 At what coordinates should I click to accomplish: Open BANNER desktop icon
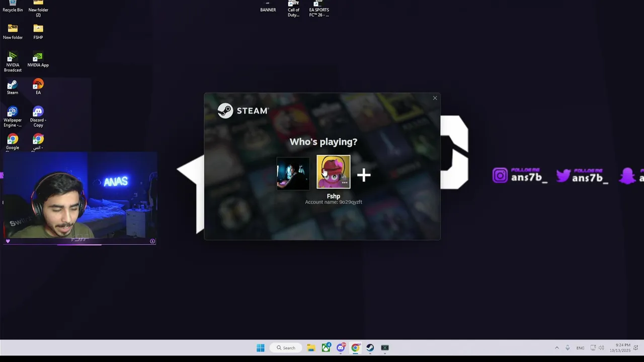pyautogui.click(x=268, y=7)
